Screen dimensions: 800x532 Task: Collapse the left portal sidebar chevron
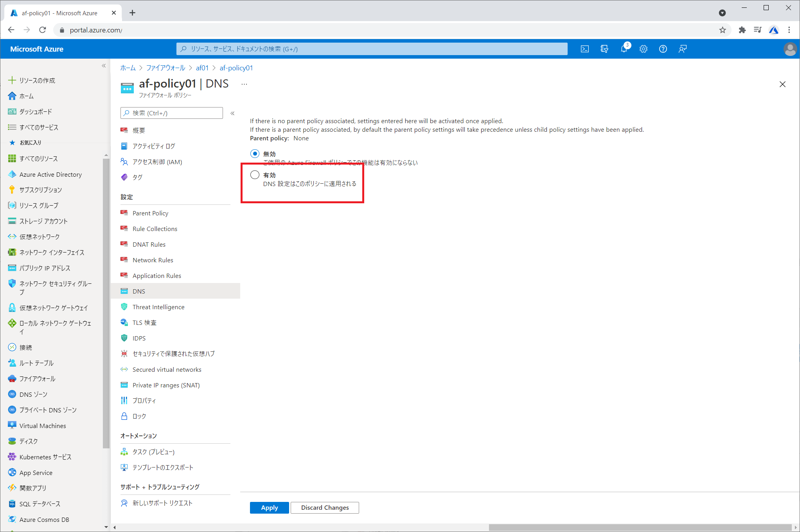pyautogui.click(x=104, y=66)
